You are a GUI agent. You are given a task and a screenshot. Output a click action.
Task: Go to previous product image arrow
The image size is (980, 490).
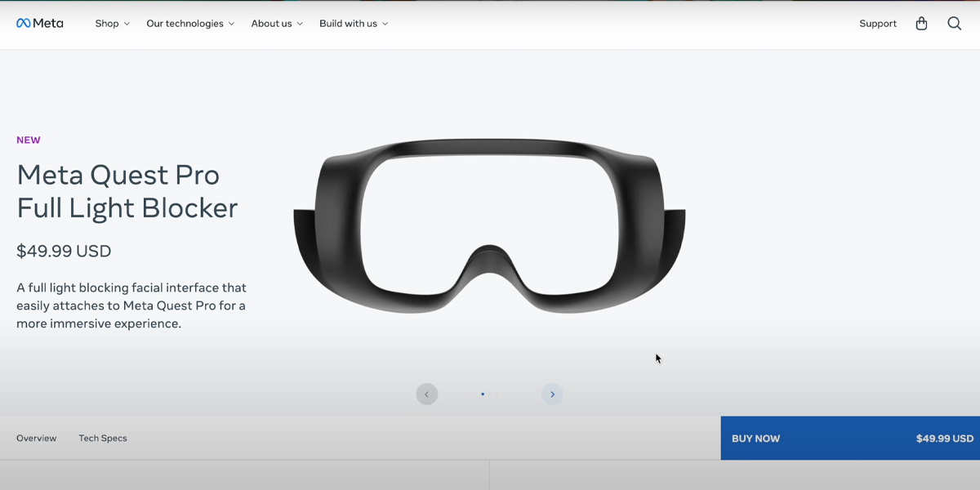427,394
